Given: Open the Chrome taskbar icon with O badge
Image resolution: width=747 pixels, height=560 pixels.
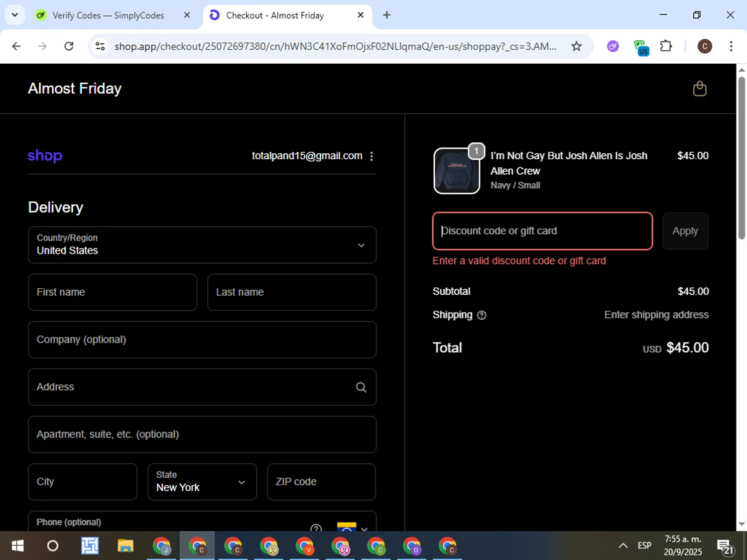Looking at the screenshot, I should pos(412,546).
